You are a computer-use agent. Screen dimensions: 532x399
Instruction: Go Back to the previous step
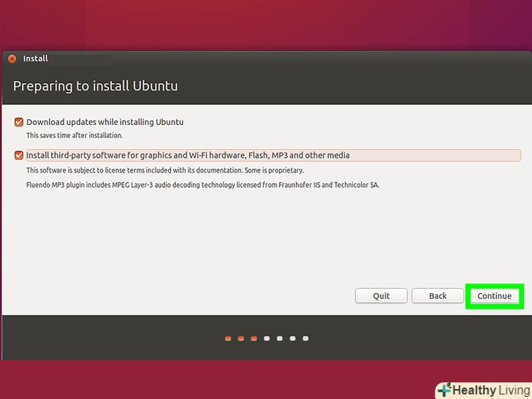438,296
